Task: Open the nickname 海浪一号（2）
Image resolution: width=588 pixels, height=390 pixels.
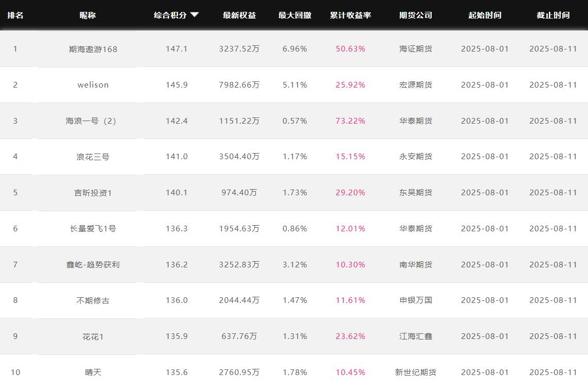Action: [x=91, y=121]
